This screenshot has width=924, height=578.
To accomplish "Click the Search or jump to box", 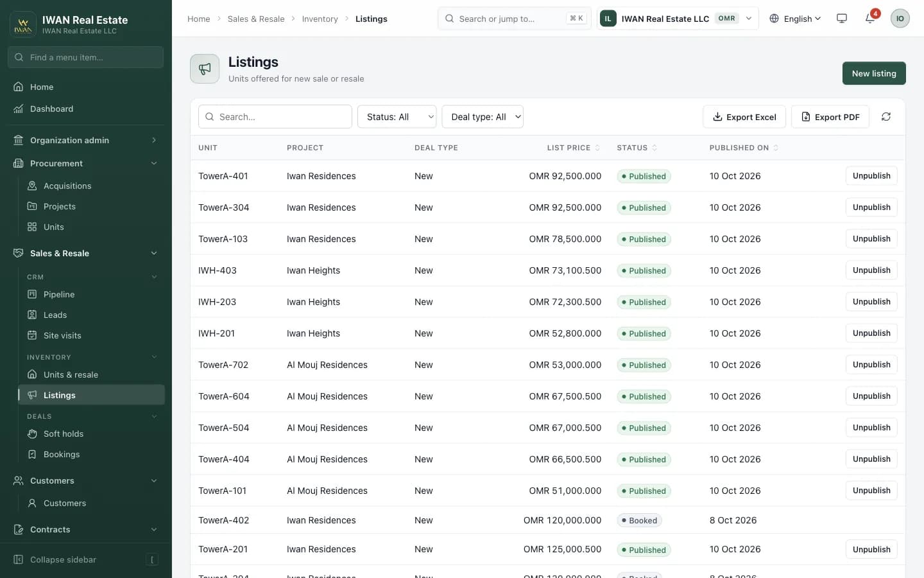I will point(515,19).
